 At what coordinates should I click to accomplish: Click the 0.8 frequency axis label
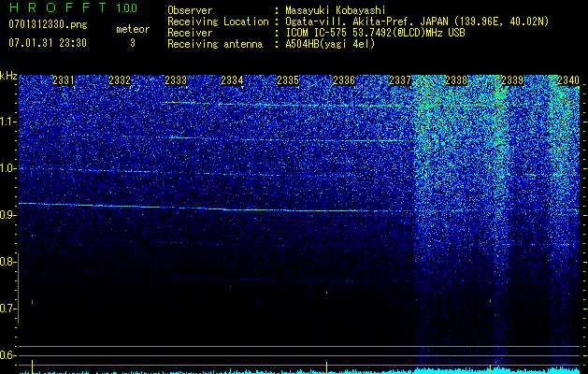click(x=7, y=262)
